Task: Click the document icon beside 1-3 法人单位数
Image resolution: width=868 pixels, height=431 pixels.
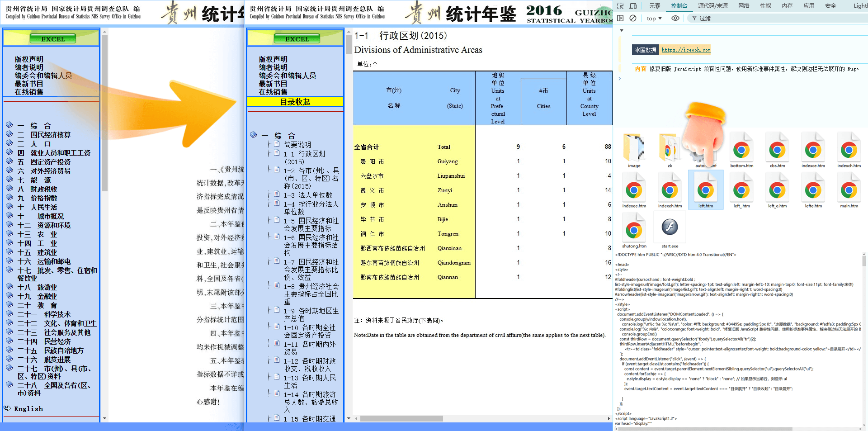Action: tap(277, 194)
